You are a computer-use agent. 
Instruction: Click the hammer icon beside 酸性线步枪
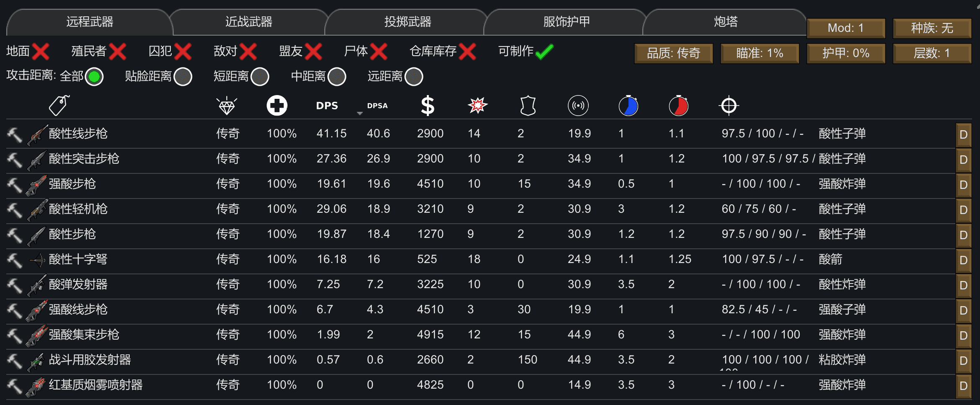[x=15, y=134]
